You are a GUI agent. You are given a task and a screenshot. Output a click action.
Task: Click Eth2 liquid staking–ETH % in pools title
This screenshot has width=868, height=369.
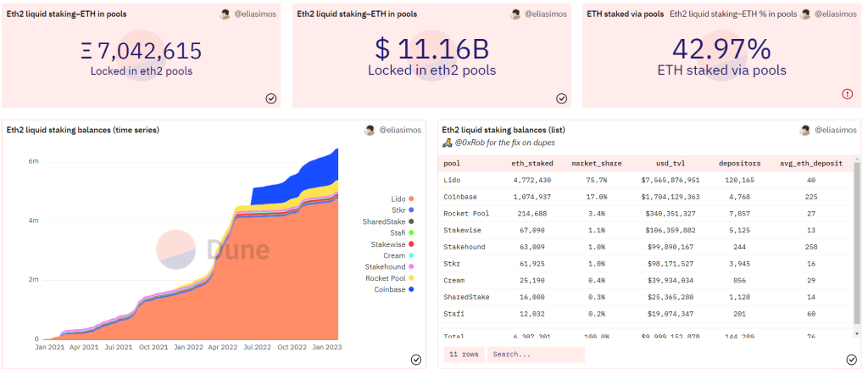click(733, 14)
